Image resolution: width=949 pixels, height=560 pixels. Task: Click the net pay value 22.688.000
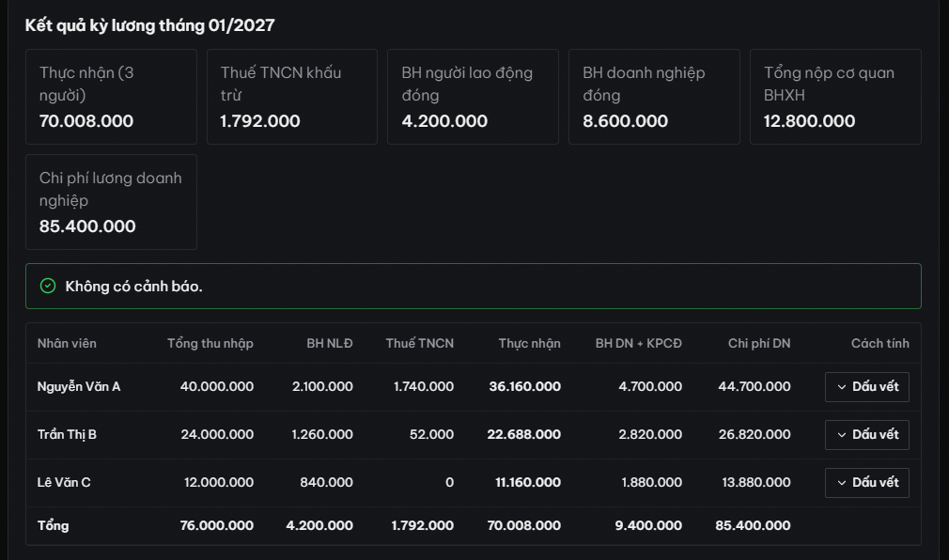(524, 434)
